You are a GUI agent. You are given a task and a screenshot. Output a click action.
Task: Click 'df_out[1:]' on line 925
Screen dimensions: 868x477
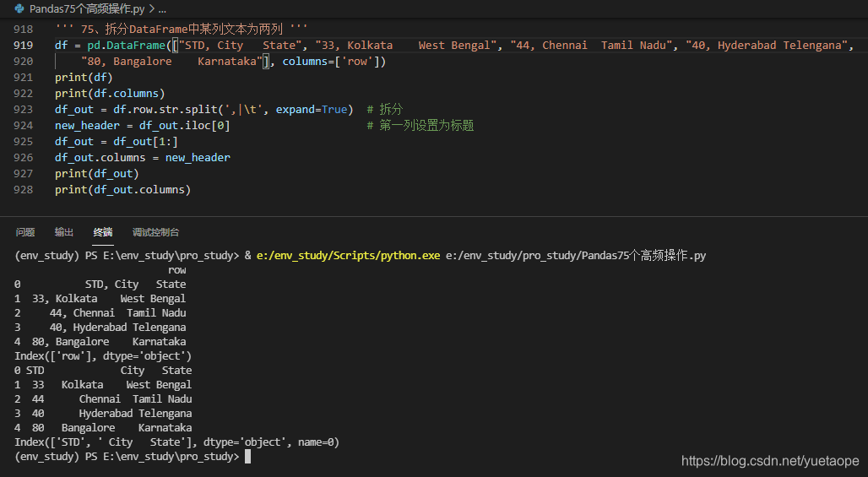pyautogui.click(x=145, y=141)
